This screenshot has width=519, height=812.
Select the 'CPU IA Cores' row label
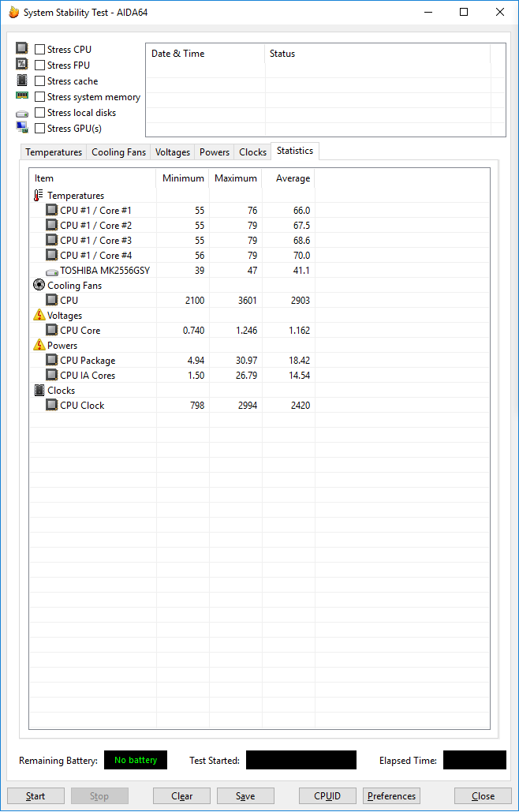88,376
